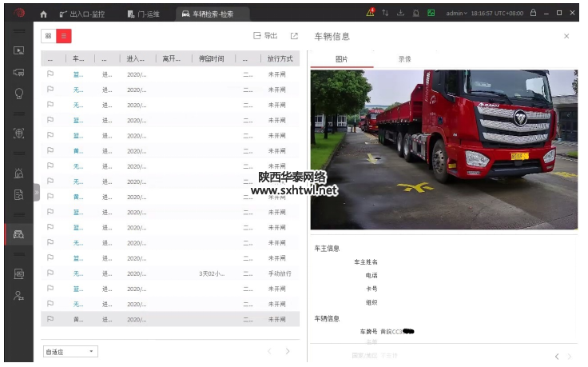
Task: Close the 车辆信息 panel
Action: pos(566,36)
